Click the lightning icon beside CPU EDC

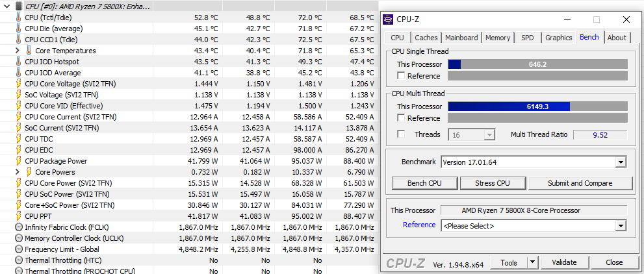click(x=18, y=150)
